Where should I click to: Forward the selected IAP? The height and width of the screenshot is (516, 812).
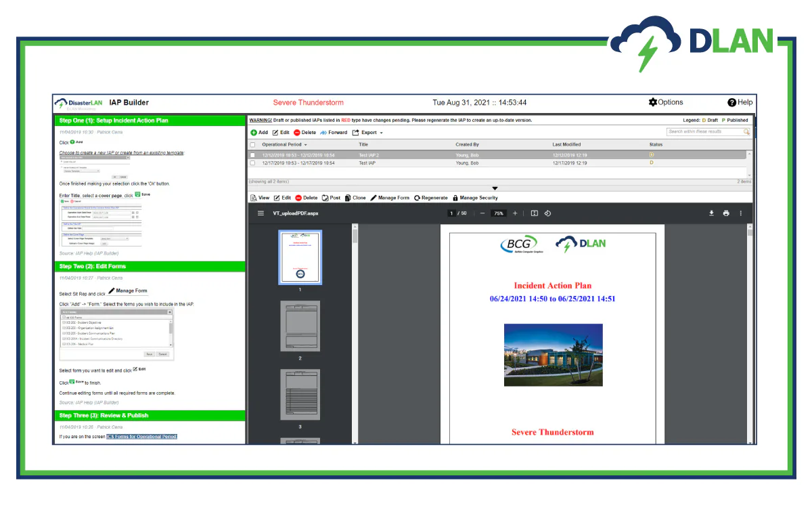coord(334,133)
